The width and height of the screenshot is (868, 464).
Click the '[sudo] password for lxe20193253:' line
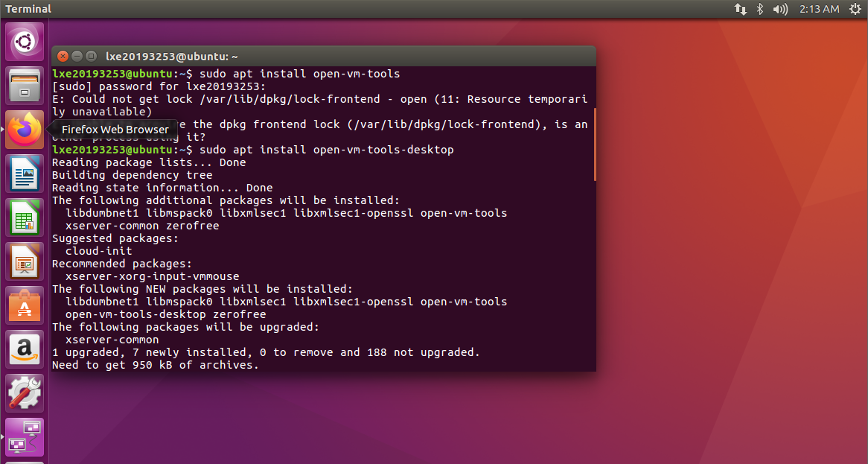[x=159, y=86]
